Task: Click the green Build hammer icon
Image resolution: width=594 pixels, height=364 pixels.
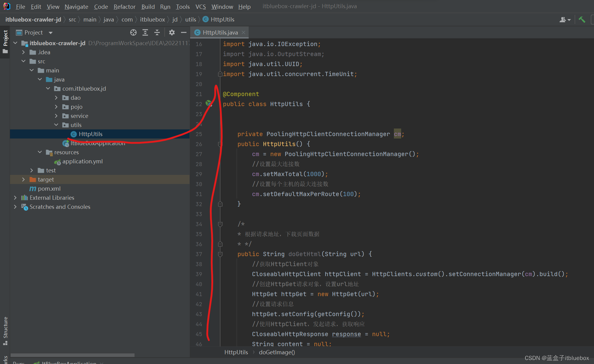Action: click(582, 20)
